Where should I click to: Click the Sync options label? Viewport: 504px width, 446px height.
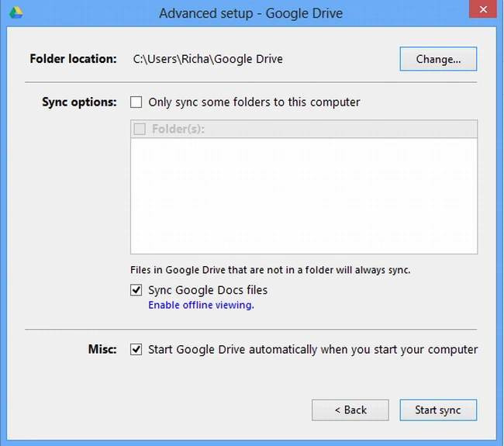[x=79, y=102]
